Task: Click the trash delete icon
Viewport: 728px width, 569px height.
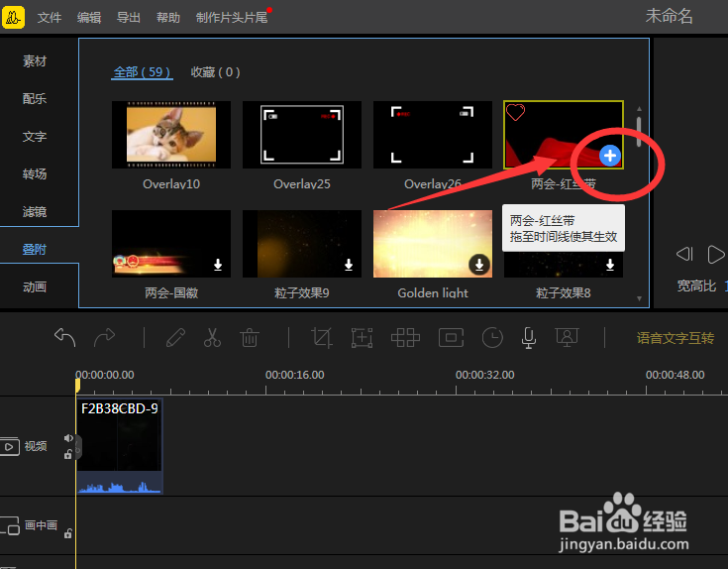Action: click(250, 337)
